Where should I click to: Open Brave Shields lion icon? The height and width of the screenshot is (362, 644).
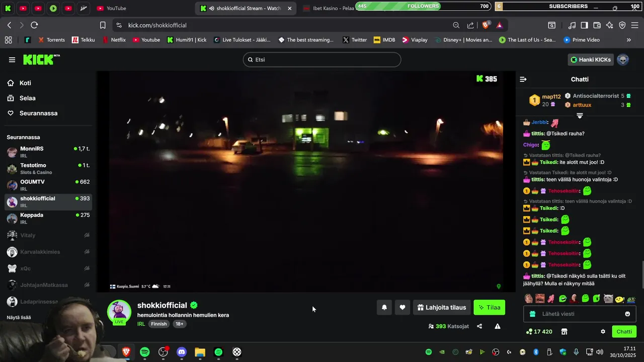[486, 25]
